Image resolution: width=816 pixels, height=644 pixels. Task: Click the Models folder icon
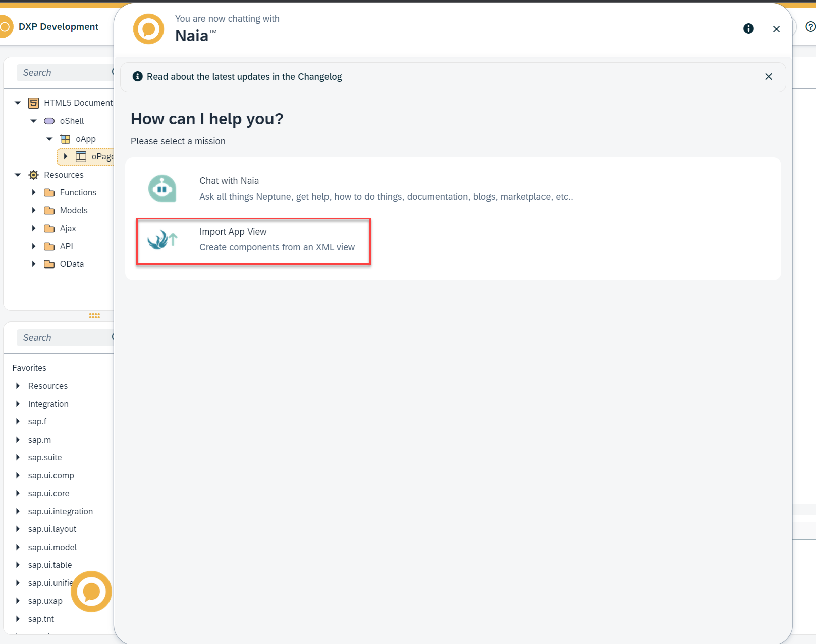pyautogui.click(x=49, y=210)
